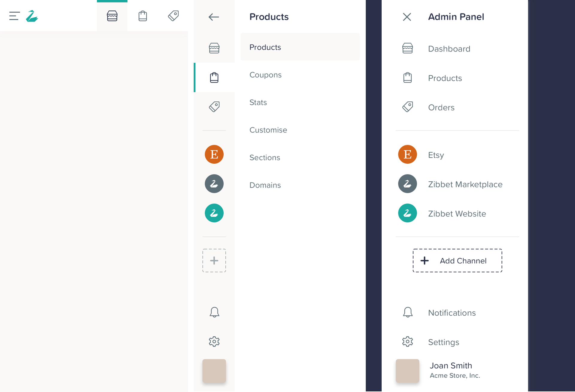Click the settings gear icon

tap(214, 341)
